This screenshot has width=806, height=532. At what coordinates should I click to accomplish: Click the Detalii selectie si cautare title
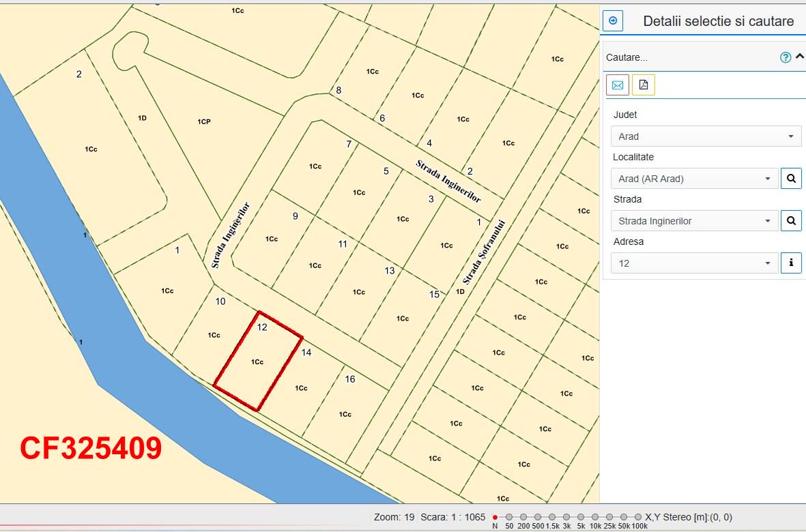coord(719,21)
